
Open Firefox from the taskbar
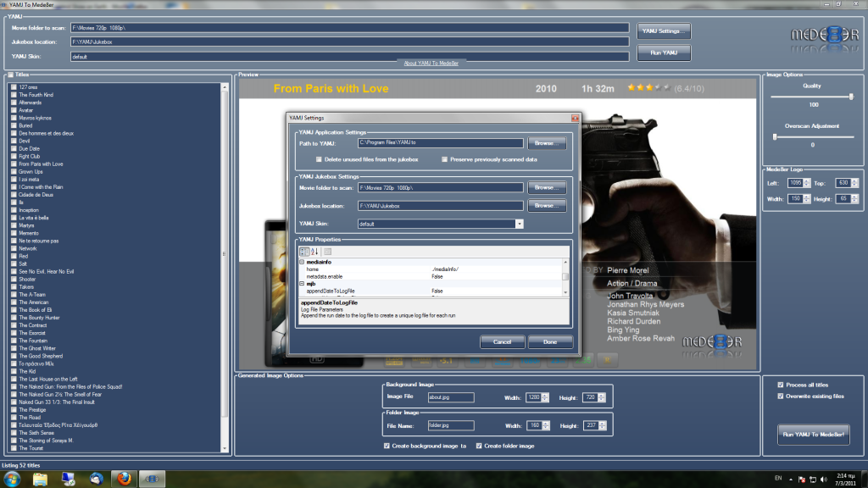(124, 479)
